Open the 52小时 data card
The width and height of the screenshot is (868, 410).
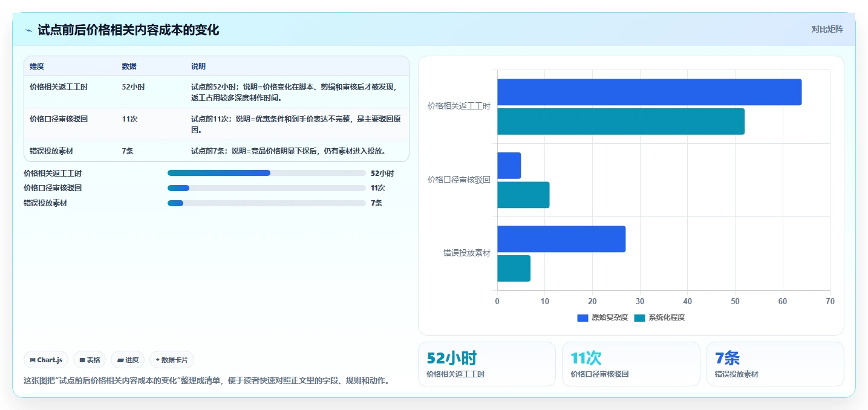click(487, 364)
